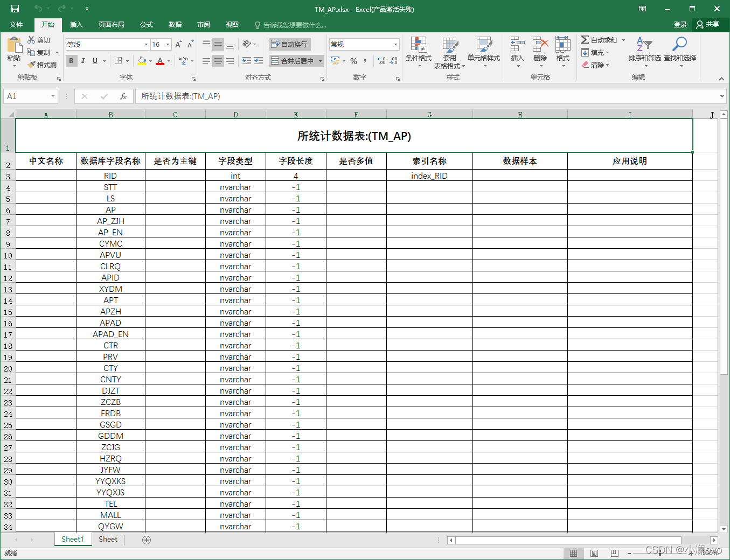The width and height of the screenshot is (730, 560).
Task: Click increase decimal places icon
Action: point(382,61)
